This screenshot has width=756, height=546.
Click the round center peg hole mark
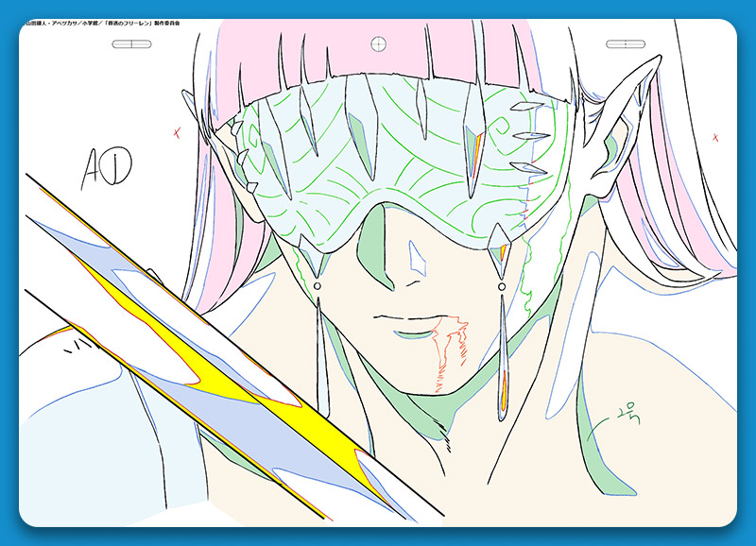[379, 43]
